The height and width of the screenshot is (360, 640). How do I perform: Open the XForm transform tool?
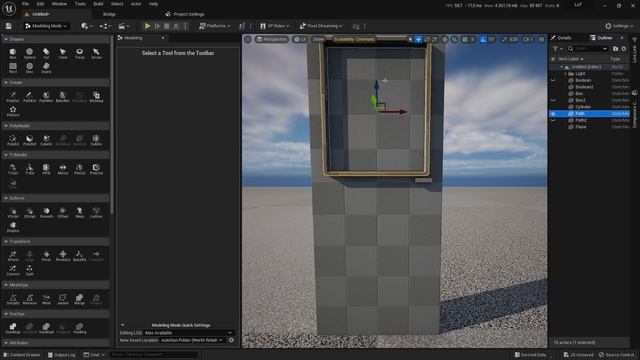13,256
